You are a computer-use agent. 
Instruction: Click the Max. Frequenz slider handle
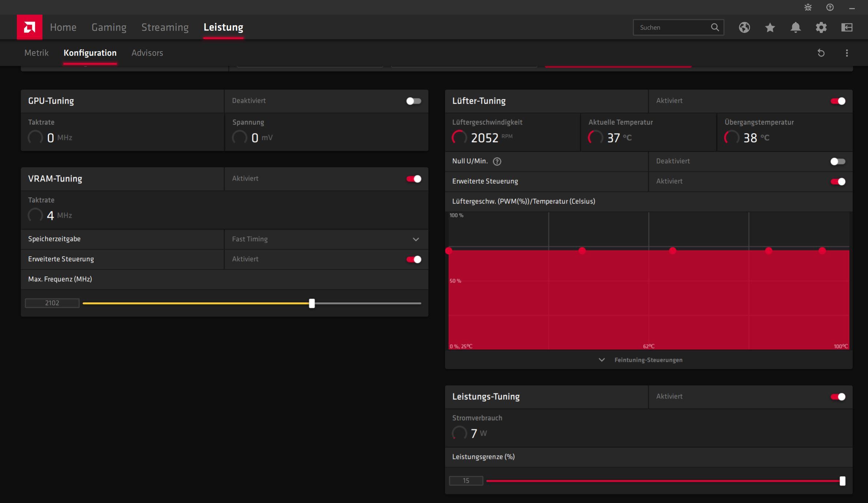312,303
